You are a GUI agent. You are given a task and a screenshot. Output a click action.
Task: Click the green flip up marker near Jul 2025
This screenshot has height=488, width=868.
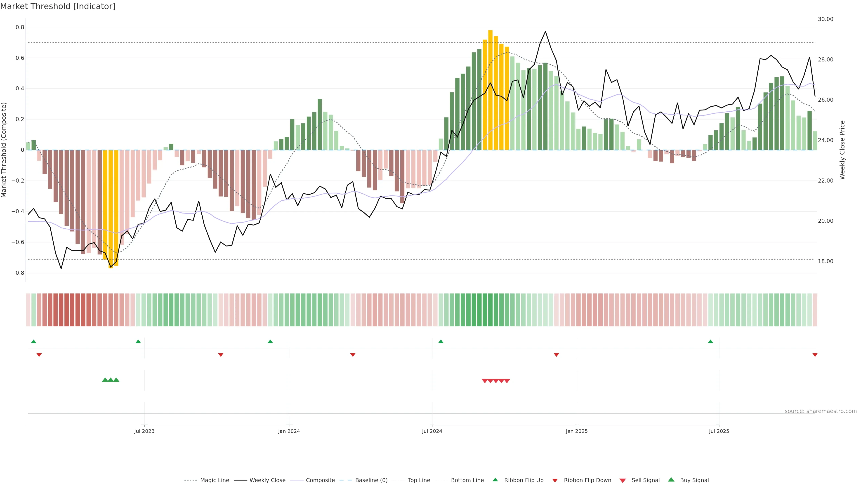click(710, 342)
